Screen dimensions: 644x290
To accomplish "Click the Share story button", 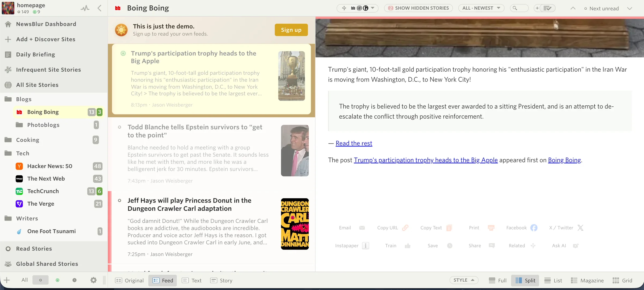I will pyautogui.click(x=482, y=245).
